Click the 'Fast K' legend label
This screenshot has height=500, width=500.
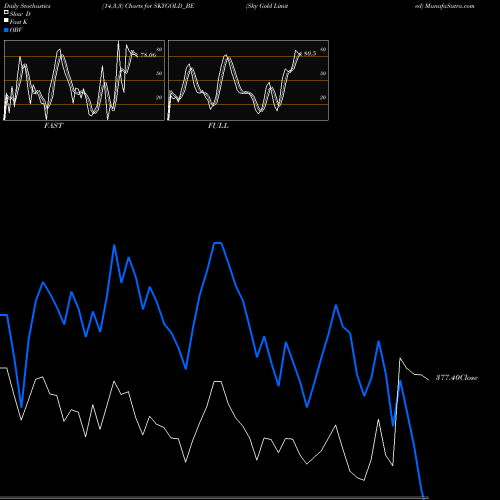(19, 22)
